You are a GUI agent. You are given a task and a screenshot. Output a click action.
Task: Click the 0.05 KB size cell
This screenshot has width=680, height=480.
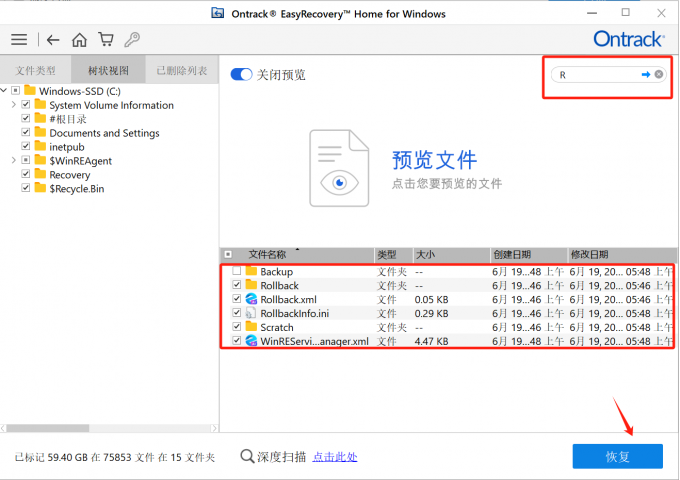point(432,299)
